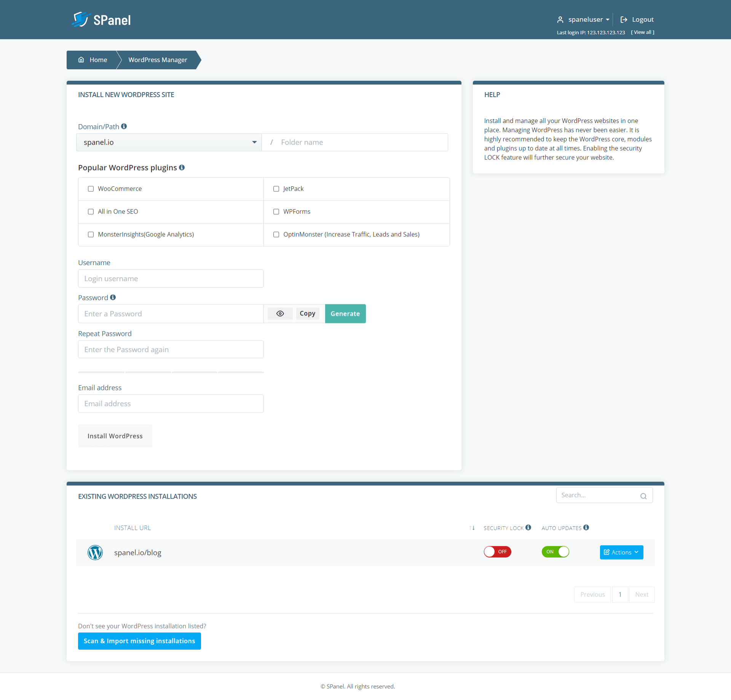Toggle the Security Lock switch on
This screenshot has width=731, height=700.
tap(498, 552)
